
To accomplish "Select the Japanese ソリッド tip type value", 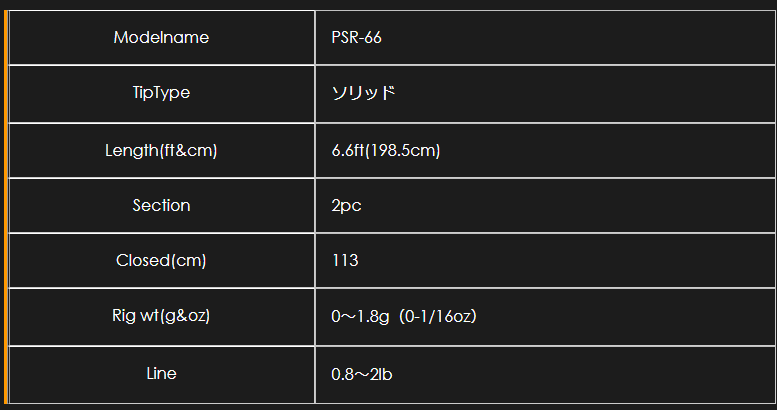I will [364, 94].
